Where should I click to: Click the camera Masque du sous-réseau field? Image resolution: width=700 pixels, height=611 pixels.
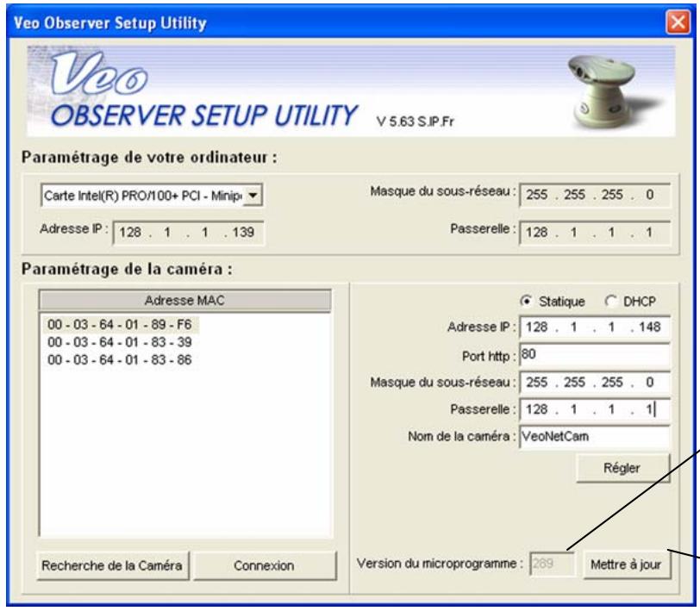[x=595, y=382]
